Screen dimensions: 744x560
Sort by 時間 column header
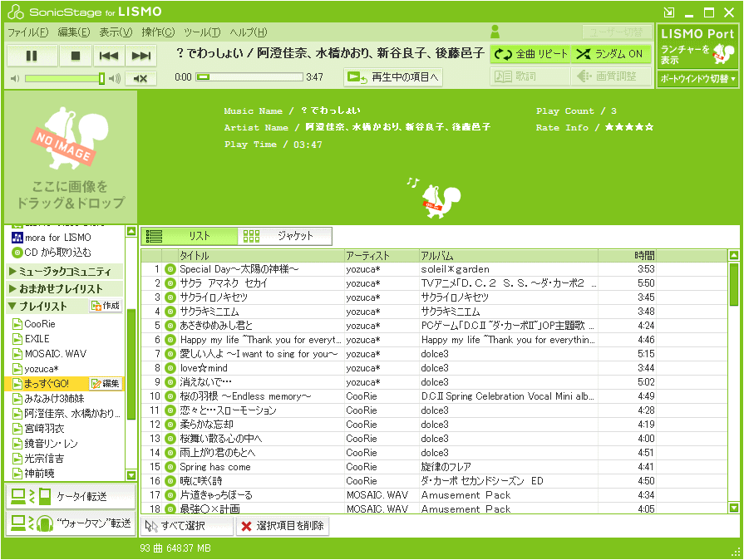click(x=628, y=256)
